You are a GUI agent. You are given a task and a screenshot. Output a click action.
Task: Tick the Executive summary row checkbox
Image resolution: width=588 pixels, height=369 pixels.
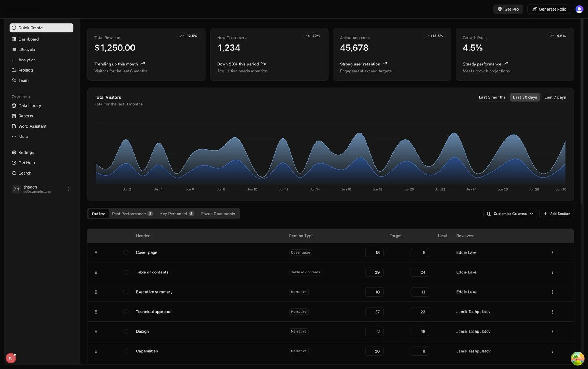click(x=126, y=292)
